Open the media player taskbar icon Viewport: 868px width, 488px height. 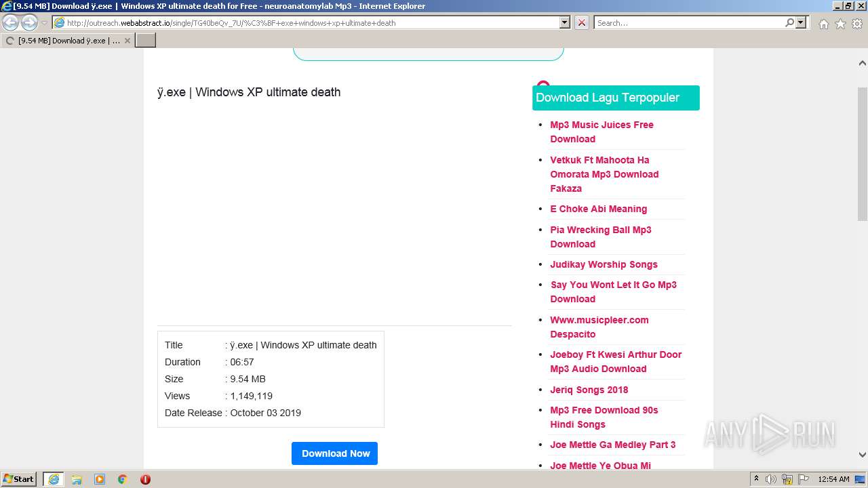point(100,479)
